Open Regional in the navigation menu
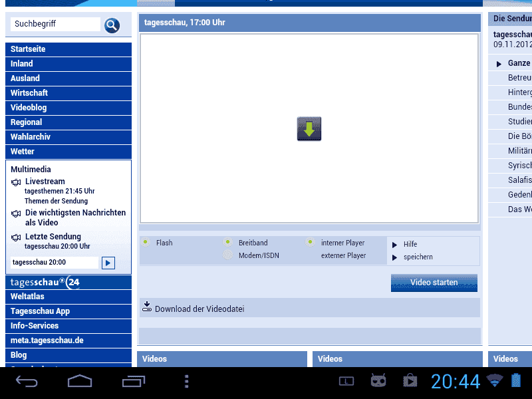 click(68, 122)
